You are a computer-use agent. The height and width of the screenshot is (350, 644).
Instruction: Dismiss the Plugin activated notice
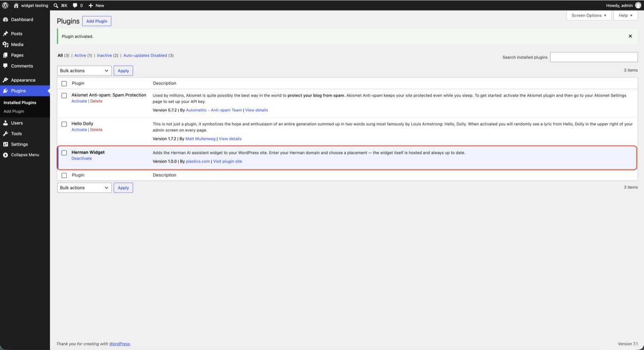point(630,36)
